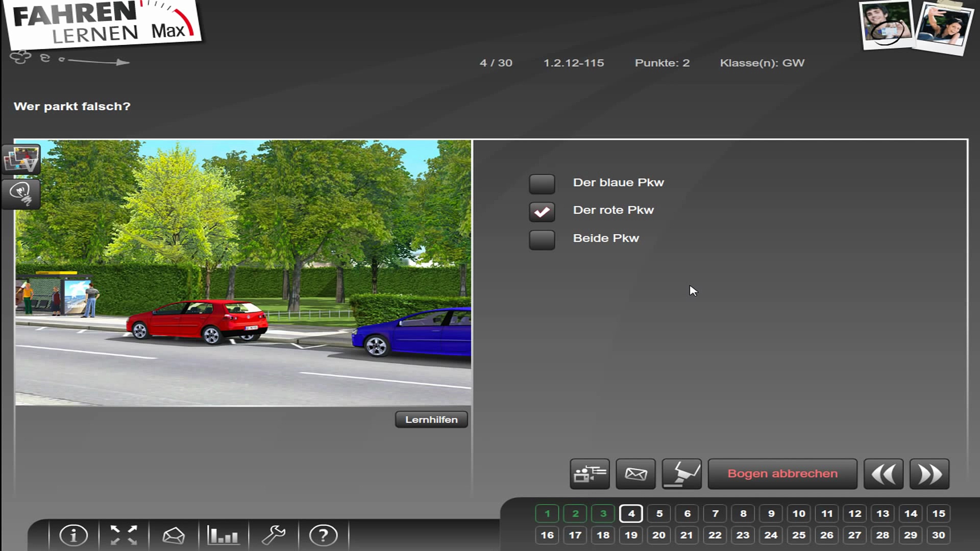980x551 pixels.
Task: Uncheck the 'Der rote Pkw' checkbox
Action: tap(542, 211)
